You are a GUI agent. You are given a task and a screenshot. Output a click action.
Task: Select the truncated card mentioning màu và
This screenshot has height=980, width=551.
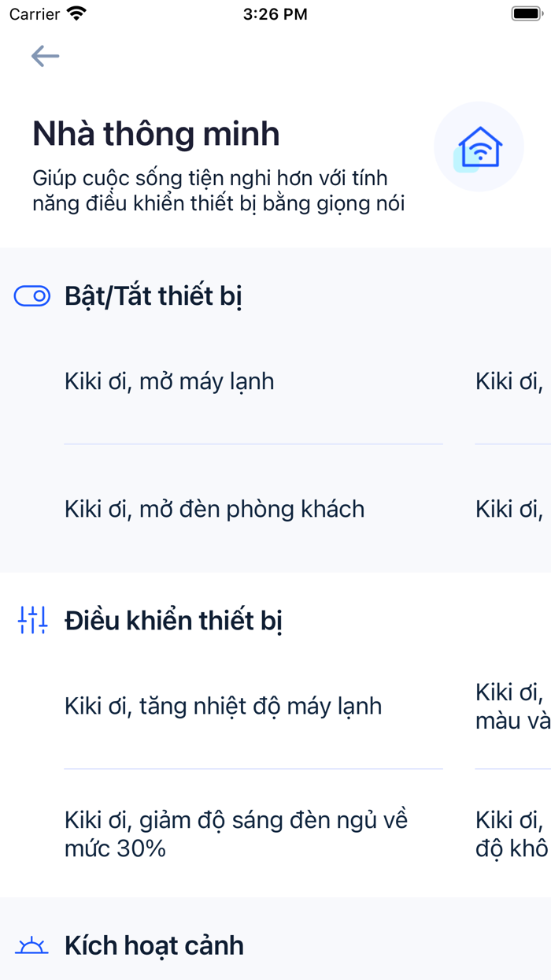[511, 706]
